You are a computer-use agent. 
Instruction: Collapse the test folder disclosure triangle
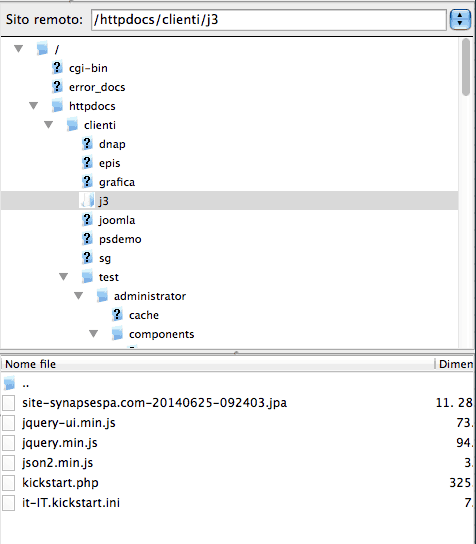coord(63,277)
